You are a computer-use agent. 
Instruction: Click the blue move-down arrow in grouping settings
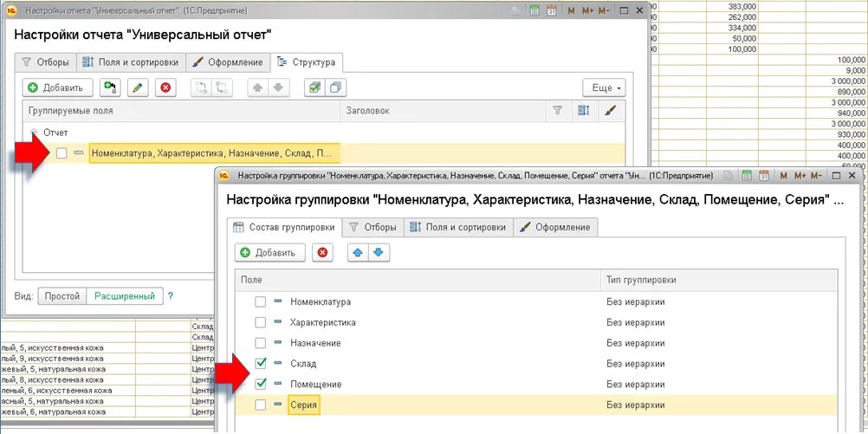point(379,252)
